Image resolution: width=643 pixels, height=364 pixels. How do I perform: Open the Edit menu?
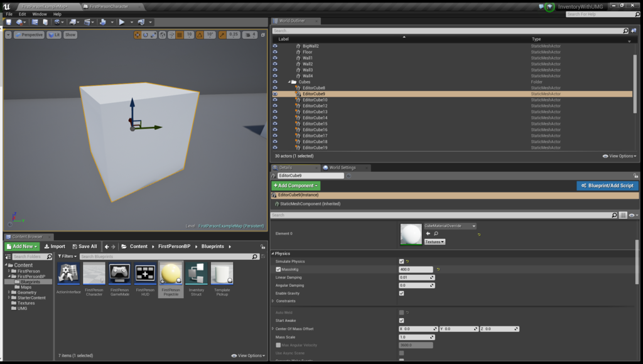pyautogui.click(x=22, y=14)
